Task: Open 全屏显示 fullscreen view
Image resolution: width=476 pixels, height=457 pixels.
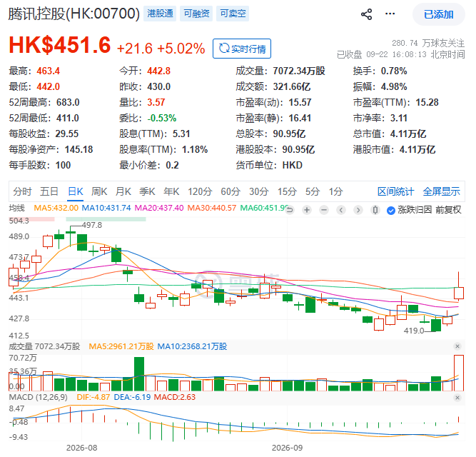Action: point(442,191)
